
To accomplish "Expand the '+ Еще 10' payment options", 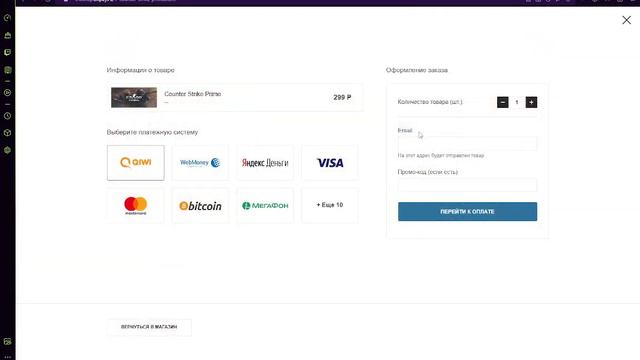I will click(330, 206).
